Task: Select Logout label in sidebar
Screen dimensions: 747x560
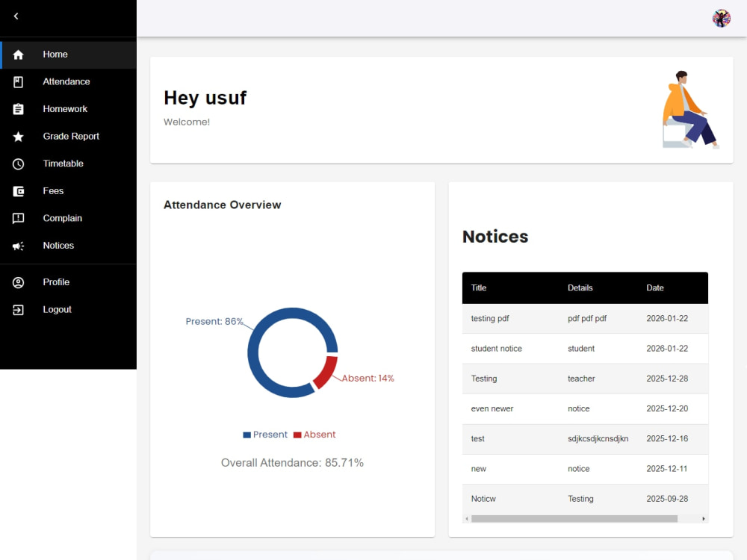Action: click(x=58, y=310)
